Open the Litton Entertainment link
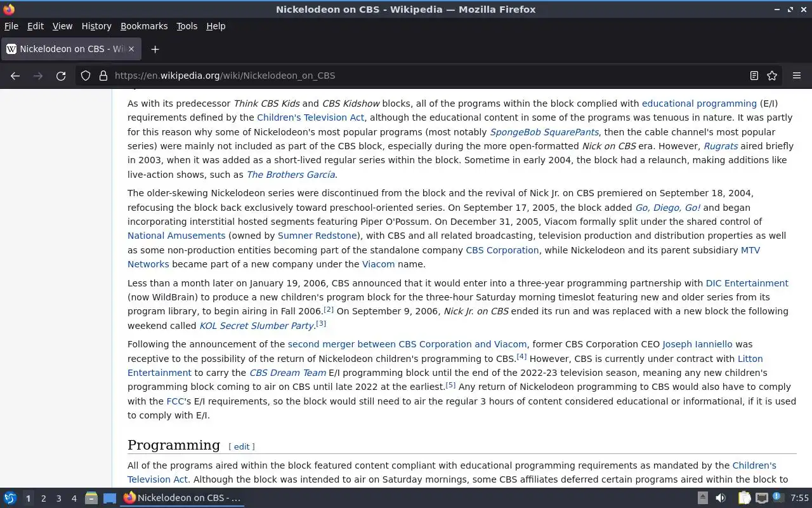 (x=750, y=359)
